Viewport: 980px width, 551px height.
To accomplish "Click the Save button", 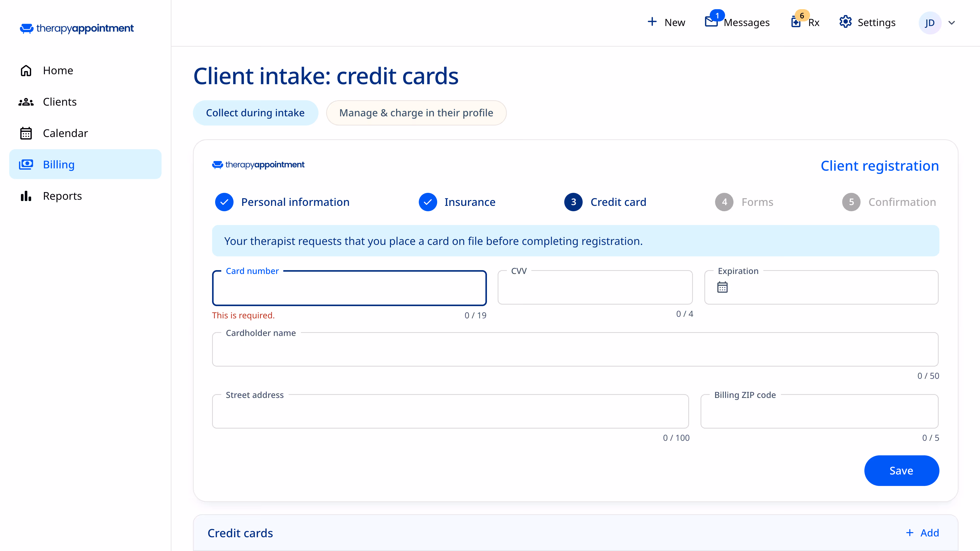I will [x=902, y=470].
